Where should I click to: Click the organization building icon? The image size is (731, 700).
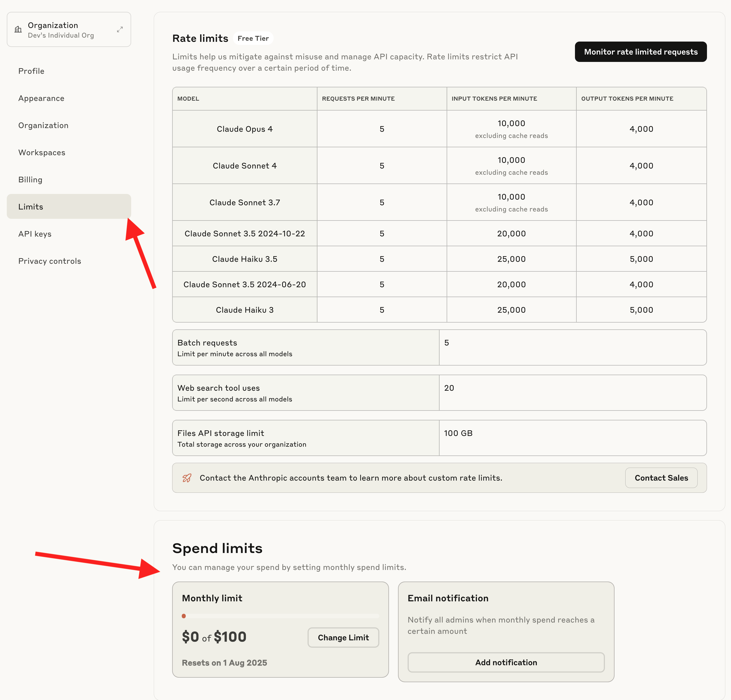pos(18,29)
